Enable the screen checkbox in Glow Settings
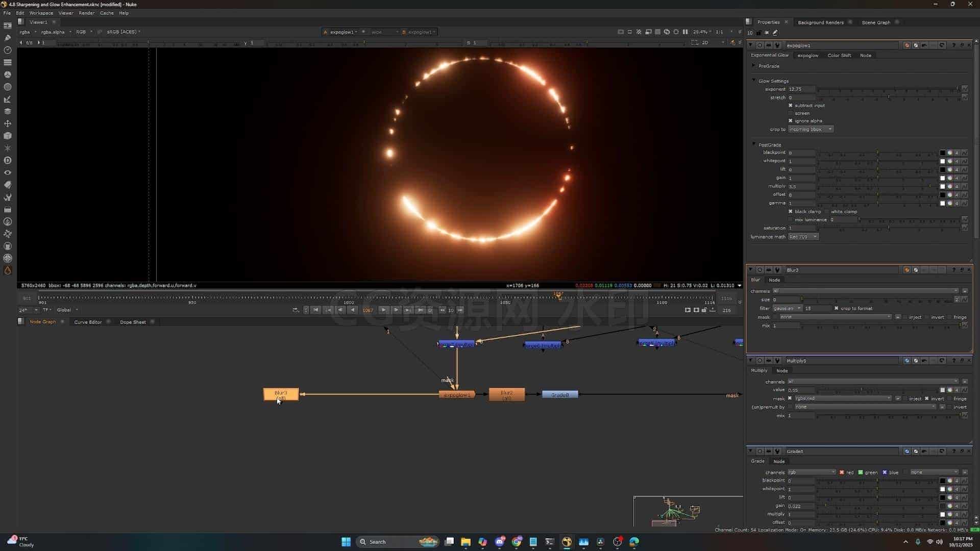Screen dimensions: 980x551 pyautogui.click(x=791, y=113)
